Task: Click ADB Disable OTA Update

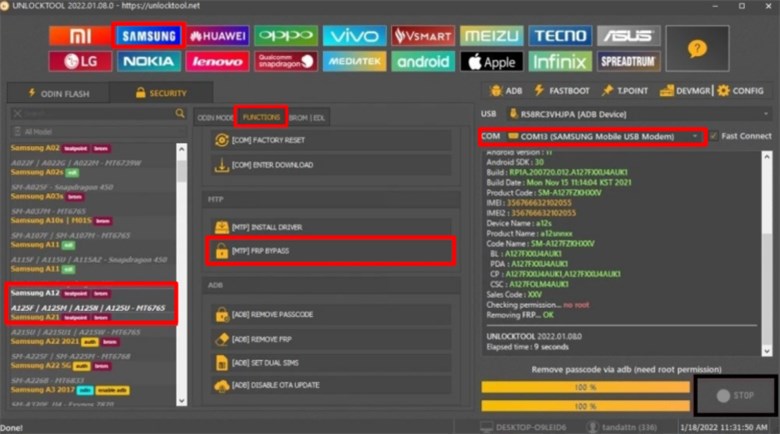Action: click(332, 385)
